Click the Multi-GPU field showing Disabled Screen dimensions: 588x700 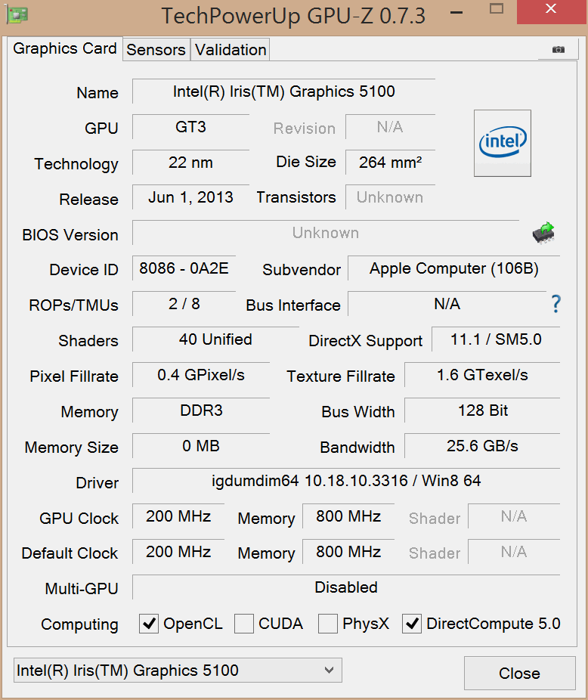346,587
